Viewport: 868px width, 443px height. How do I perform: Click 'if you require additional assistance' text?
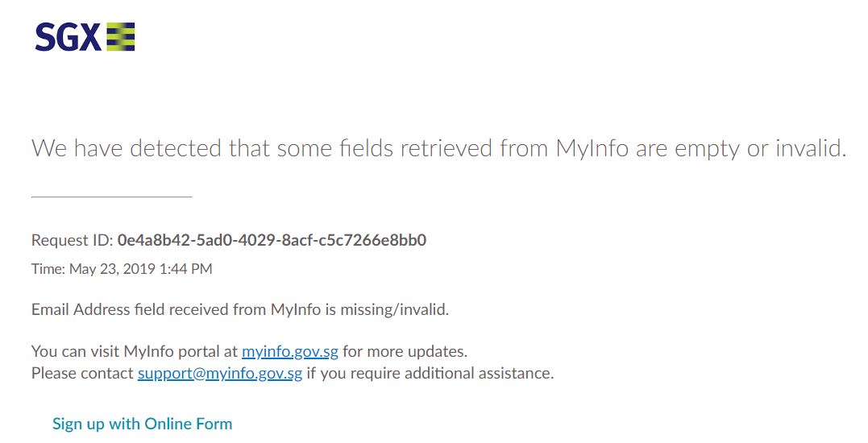pyautogui.click(x=430, y=373)
